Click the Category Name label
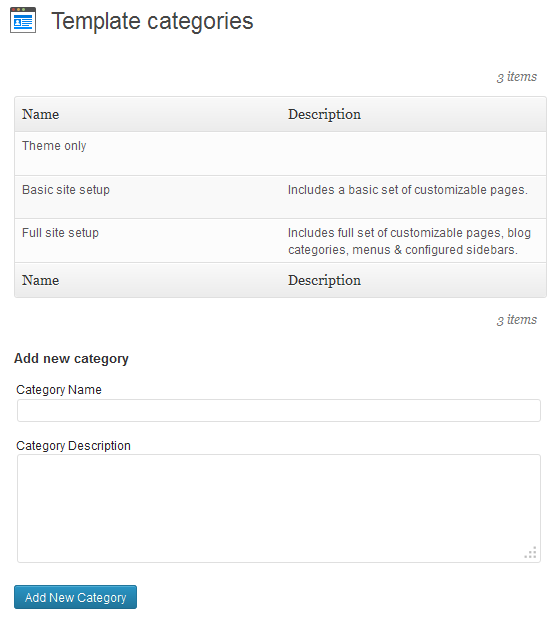 [x=59, y=390]
